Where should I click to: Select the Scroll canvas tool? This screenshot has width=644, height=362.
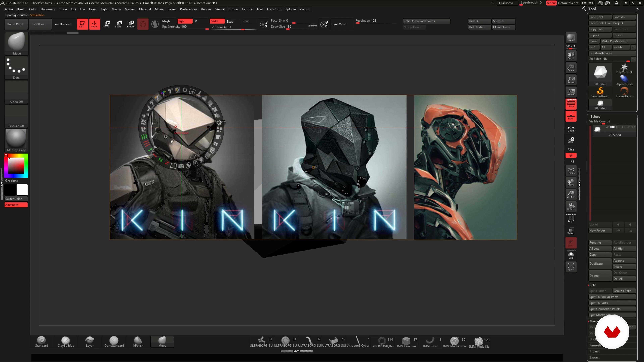coord(571,55)
